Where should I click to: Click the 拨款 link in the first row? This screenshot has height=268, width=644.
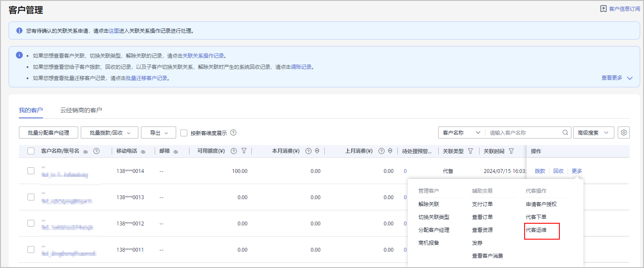click(x=540, y=171)
